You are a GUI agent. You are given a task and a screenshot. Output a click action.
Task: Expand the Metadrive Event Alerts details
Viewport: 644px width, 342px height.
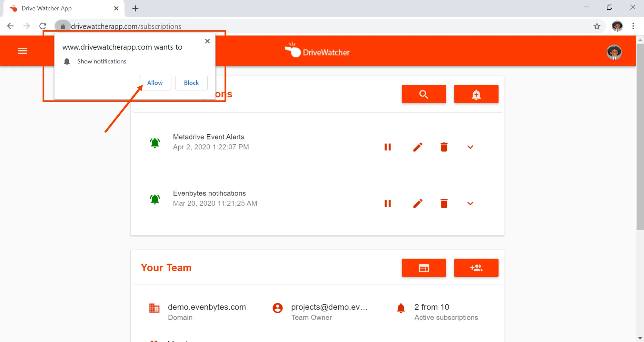(x=470, y=147)
